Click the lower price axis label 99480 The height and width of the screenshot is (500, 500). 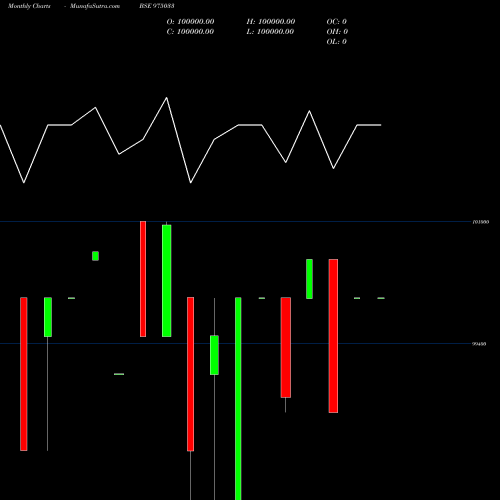[479, 344]
